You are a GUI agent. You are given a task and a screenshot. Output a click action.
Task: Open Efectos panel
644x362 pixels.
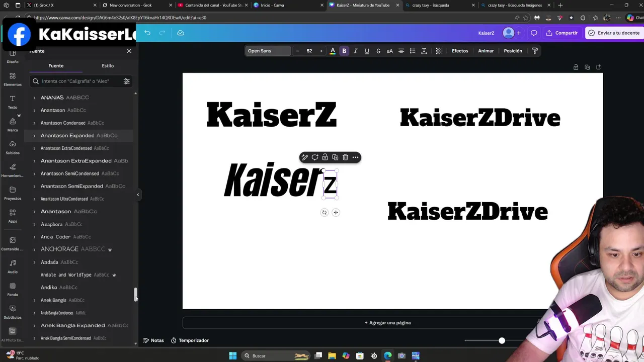tap(460, 51)
